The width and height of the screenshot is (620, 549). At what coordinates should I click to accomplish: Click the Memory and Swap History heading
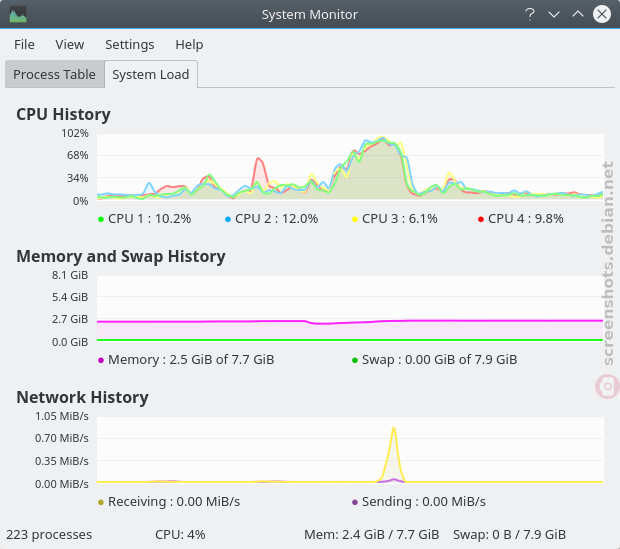click(x=121, y=256)
